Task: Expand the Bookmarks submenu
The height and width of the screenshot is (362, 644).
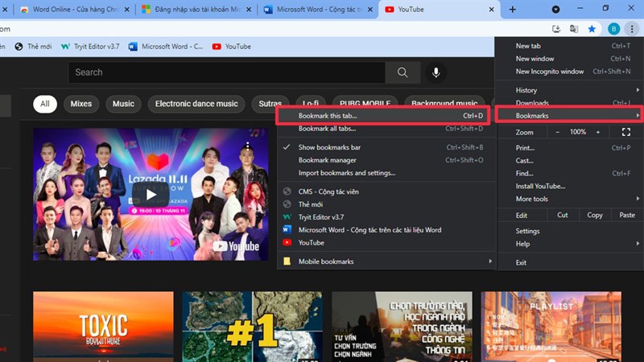Action: (569, 116)
